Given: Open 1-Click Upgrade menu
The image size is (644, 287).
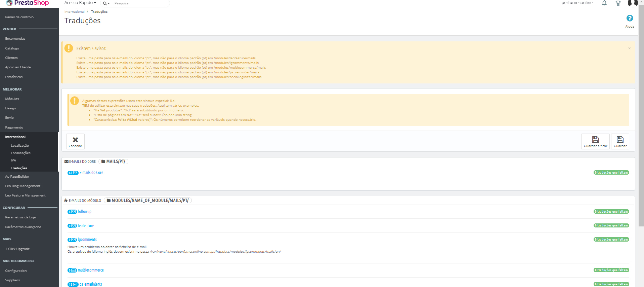Looking at the screenshot, I should 17,249.
